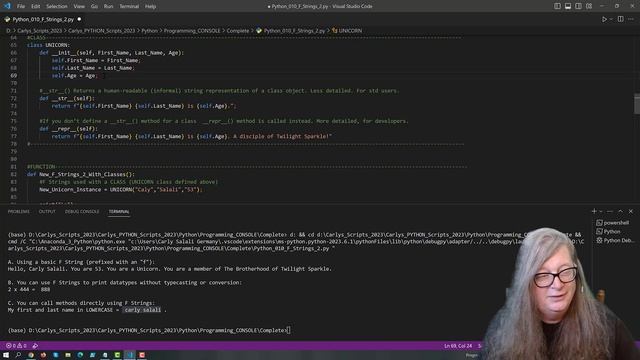Open the new terminal launch profile dropdown
Screen dimensions: 640x360
click(x=600, y=211)
